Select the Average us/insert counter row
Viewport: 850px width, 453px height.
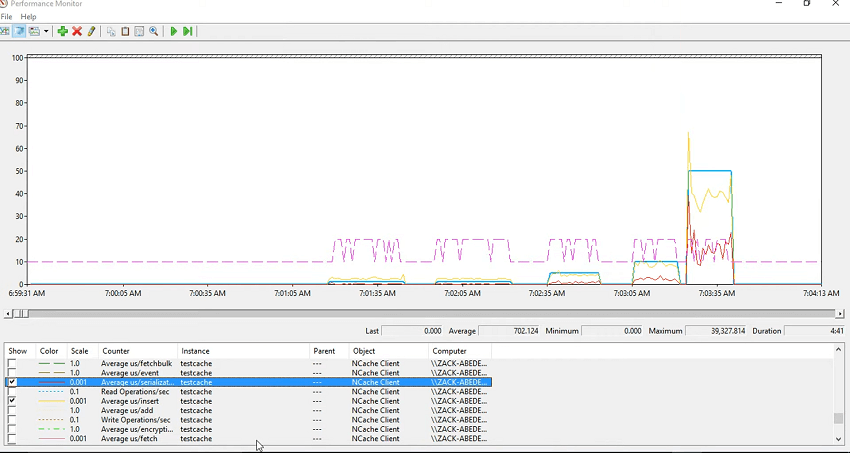coord(248,401)
